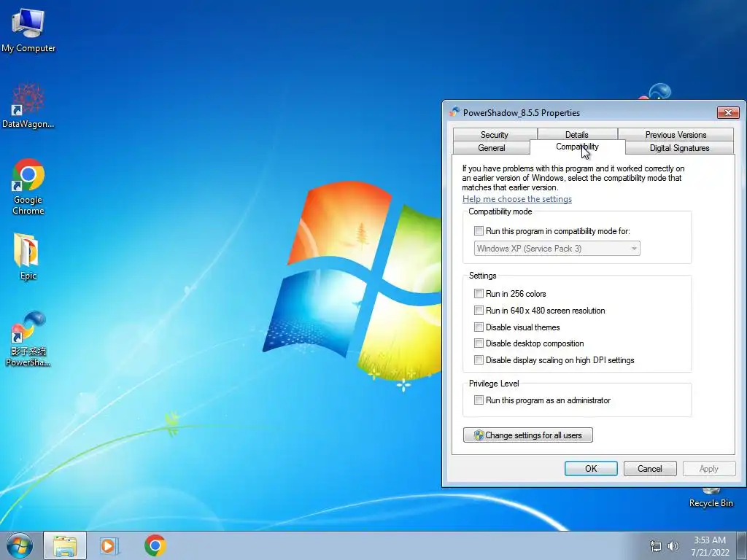747x560 pixels.
Task: Switch to the Details tab
Action: [577, 135]
